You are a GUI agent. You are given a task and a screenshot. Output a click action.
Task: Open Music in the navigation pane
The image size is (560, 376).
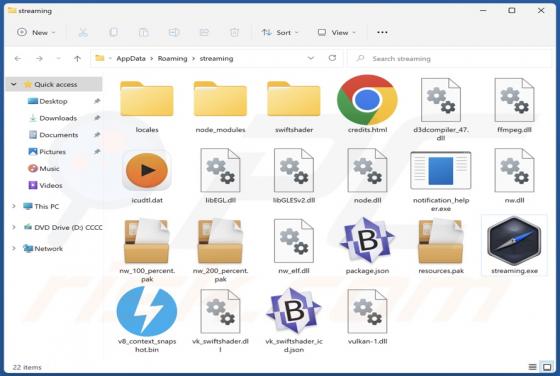click(x=49, y=169)
